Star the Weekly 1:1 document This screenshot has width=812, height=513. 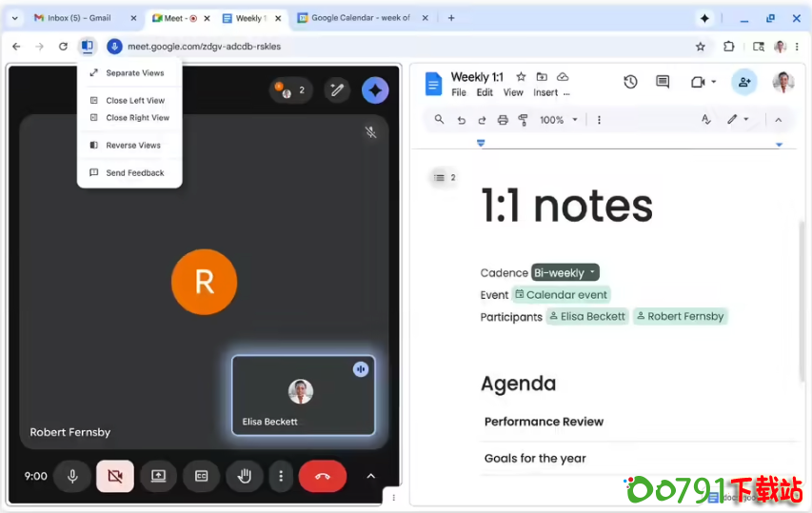[x=521, y=77]
